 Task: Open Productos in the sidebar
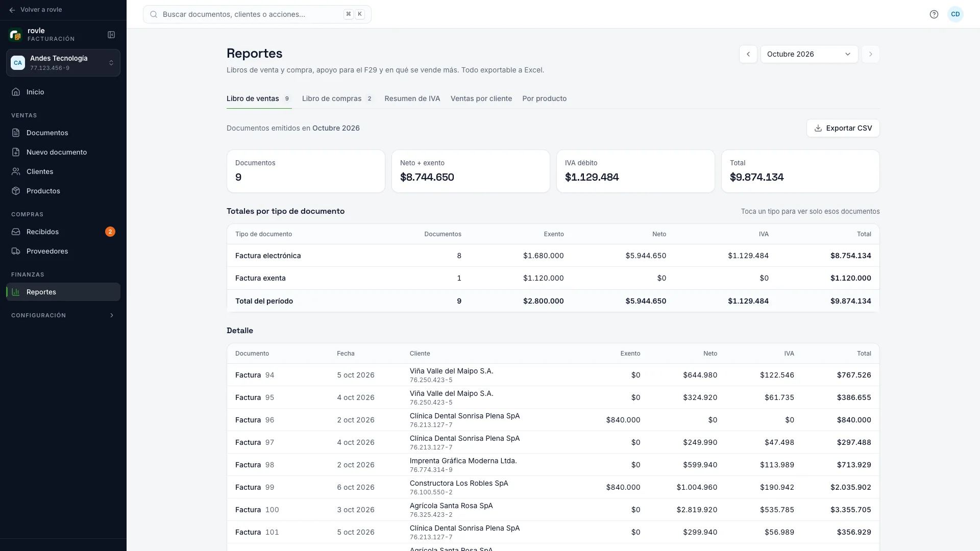[63, 191]
